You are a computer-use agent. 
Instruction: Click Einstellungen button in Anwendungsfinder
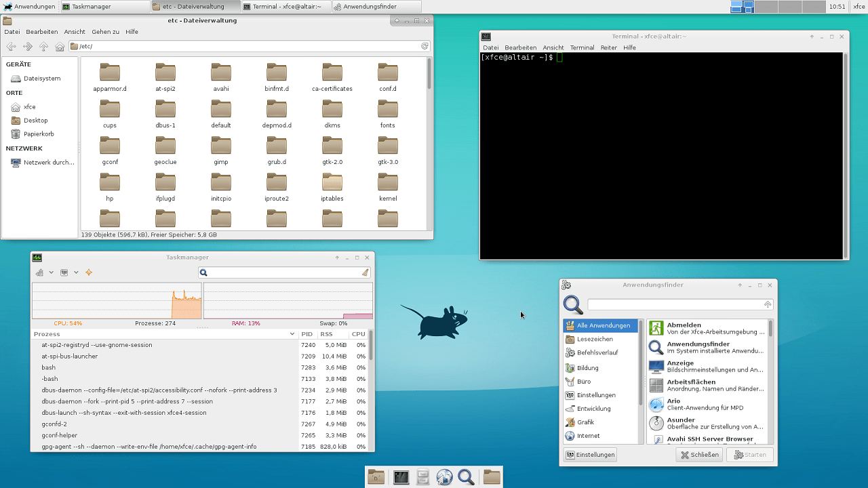[x=589, y=454]
